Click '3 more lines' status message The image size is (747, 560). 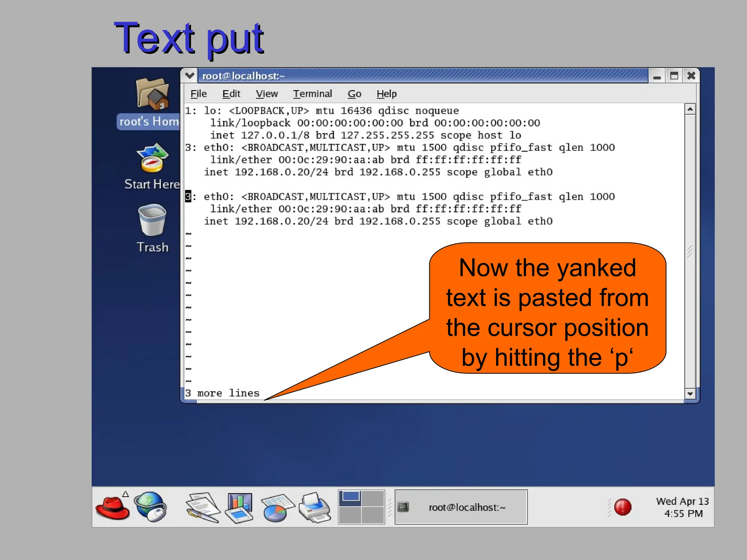(x=222, y=393)
